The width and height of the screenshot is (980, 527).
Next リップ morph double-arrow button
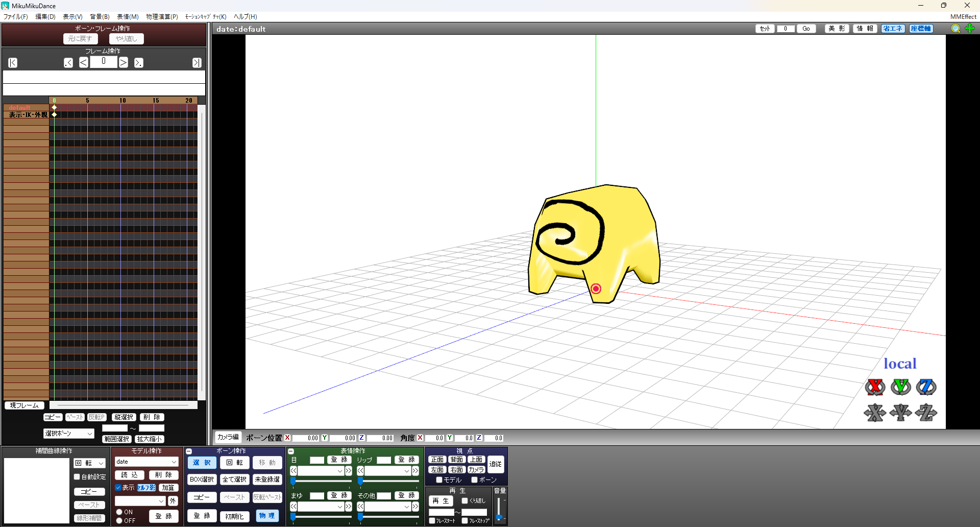coord(415,471)
